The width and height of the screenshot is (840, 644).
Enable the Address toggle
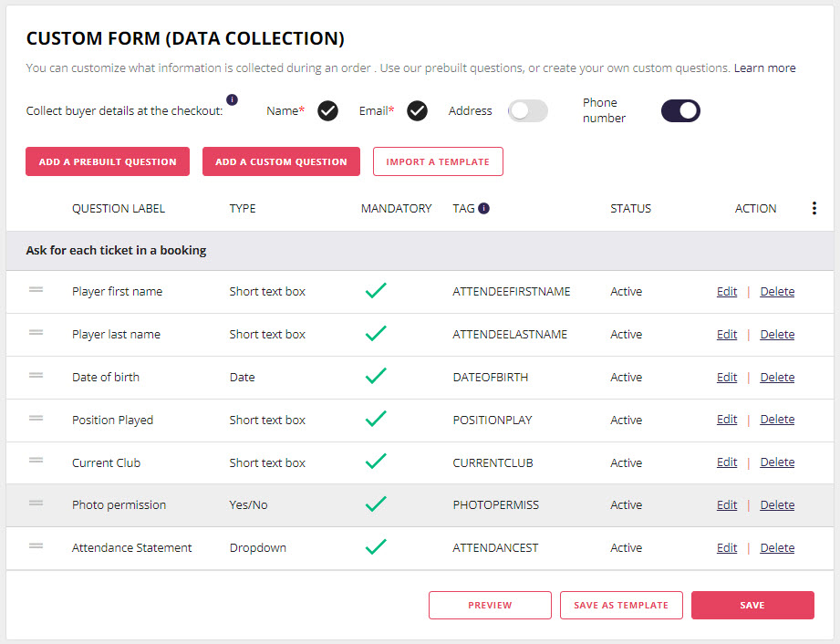coord(528,111)
